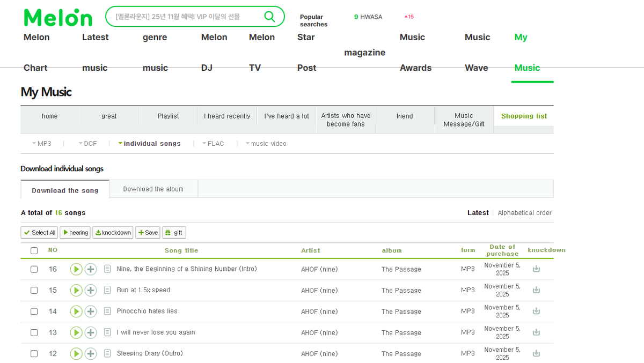Switch to 'Download the album' tab
Screen dimensions: 644x363
point(153,189)
